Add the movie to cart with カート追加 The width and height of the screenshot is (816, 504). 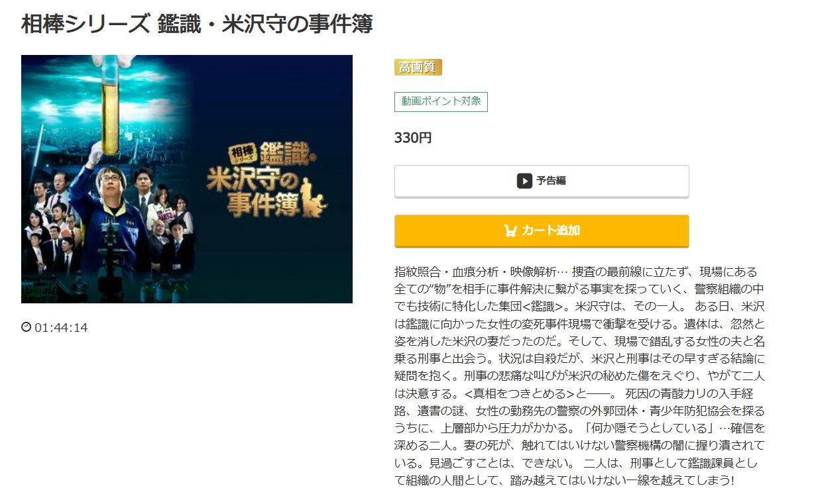(x=542, y=230)
